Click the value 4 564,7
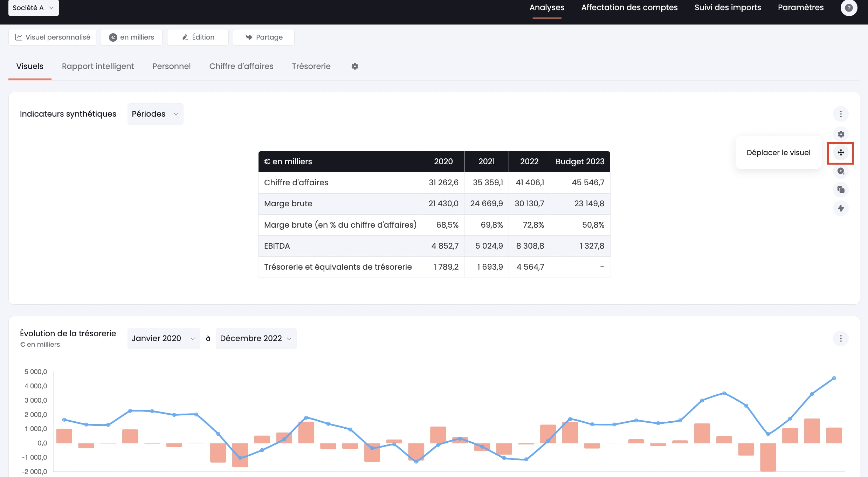 pyautogui.click(x=530, y=267)
